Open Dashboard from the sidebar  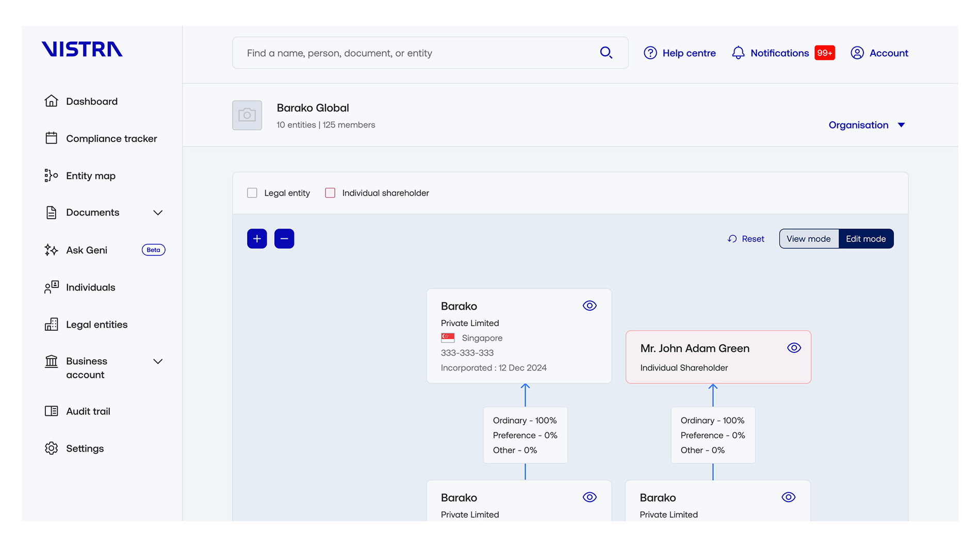point(92,101)
